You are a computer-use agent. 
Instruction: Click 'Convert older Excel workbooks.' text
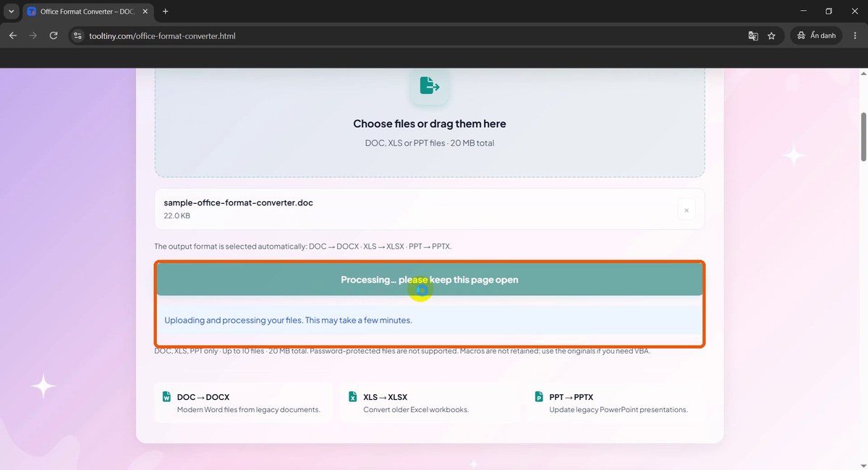point(416,409)
